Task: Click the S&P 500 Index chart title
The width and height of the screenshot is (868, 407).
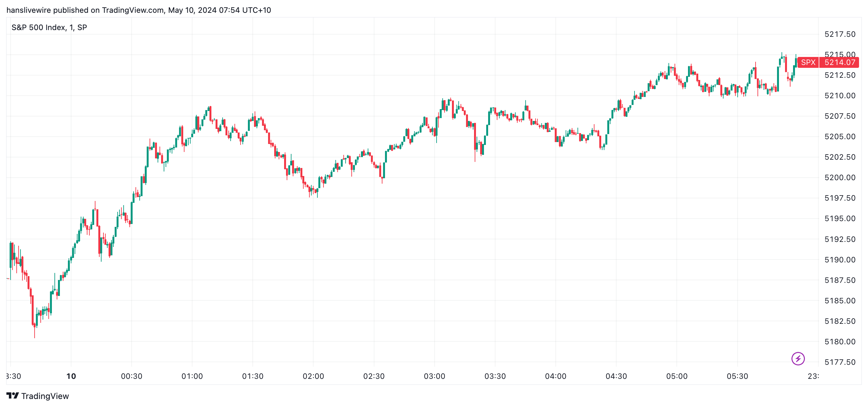Action: point(49,27)
